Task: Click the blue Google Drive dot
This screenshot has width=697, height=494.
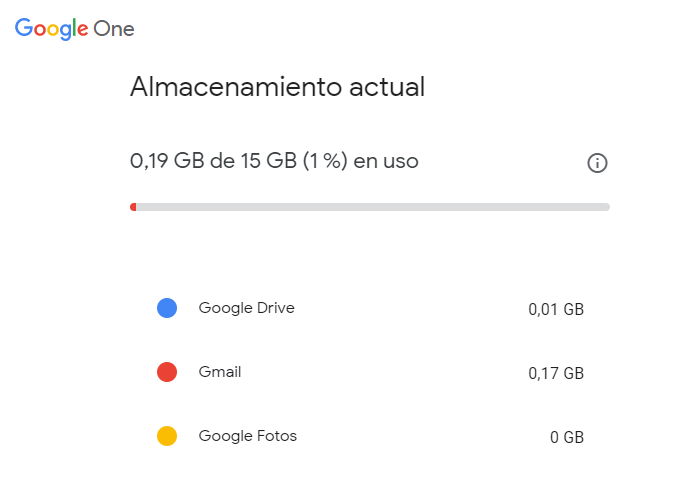Action: (167, 308)
